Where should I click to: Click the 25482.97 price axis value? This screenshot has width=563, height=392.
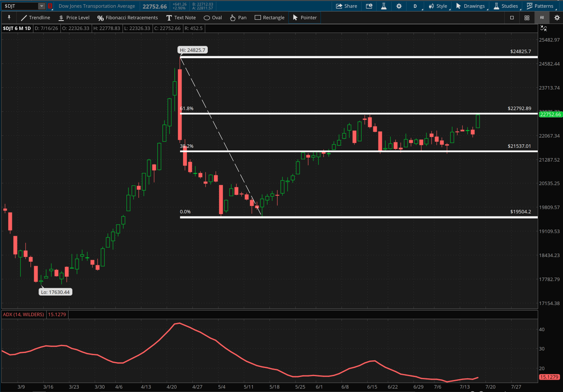[550, 40]
